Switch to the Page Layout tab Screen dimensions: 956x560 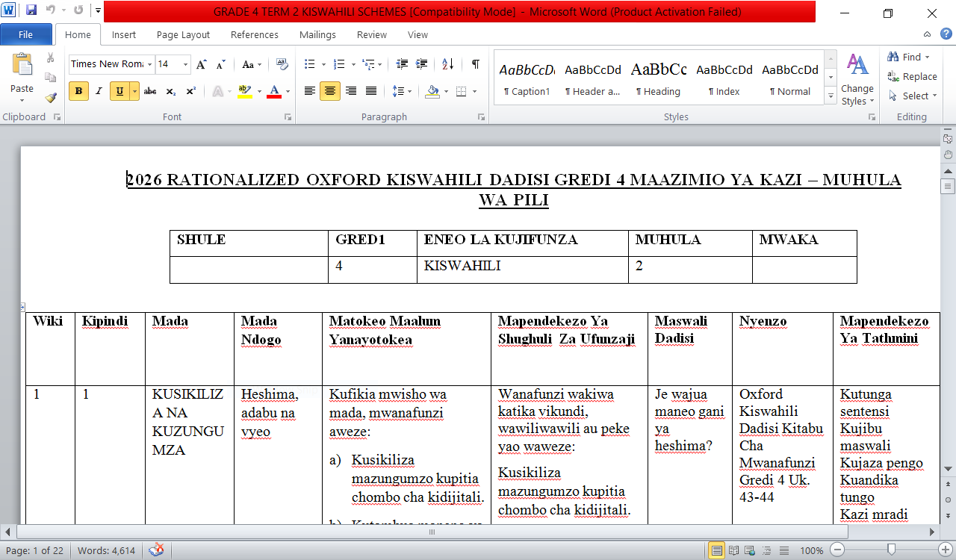tap(183, 34)
